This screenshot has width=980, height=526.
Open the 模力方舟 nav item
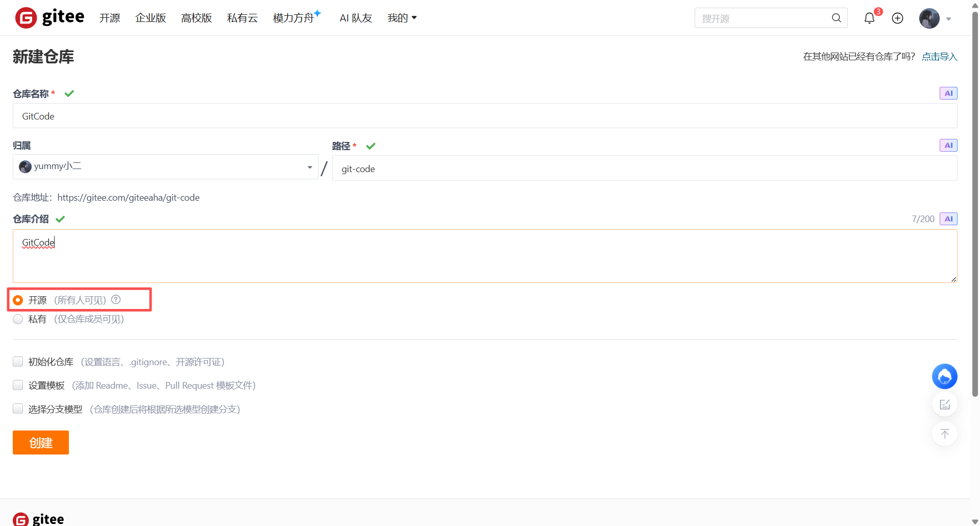coord(297,17)
